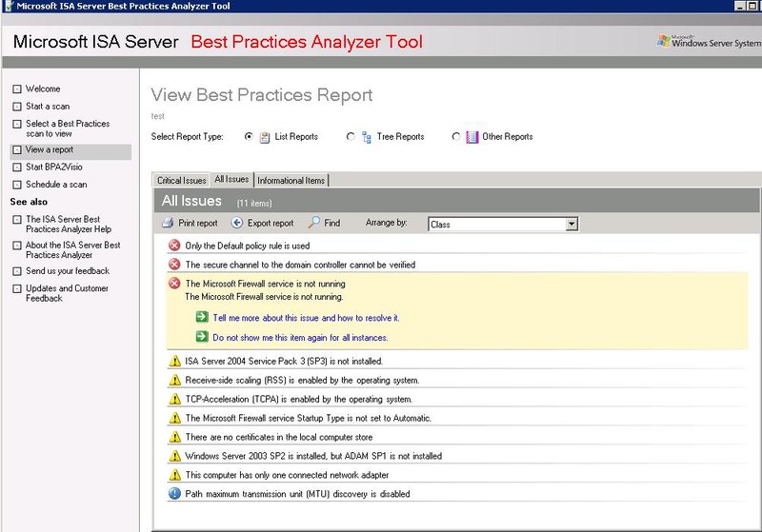Image resolution: width=762 pixels, height=532 pixels.
Task: Click the Find magnifier icon
Action: [314, 223]
